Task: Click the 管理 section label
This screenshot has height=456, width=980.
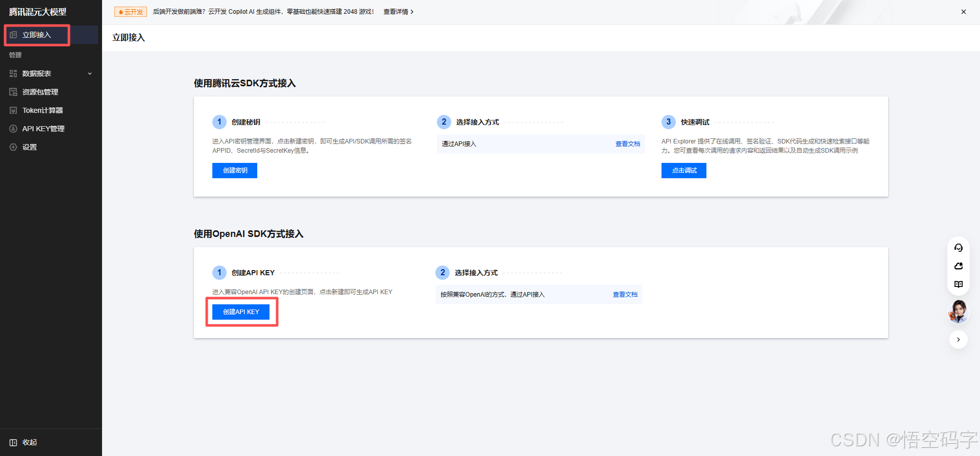Action: pyautogui.click(x=15, y=55)
